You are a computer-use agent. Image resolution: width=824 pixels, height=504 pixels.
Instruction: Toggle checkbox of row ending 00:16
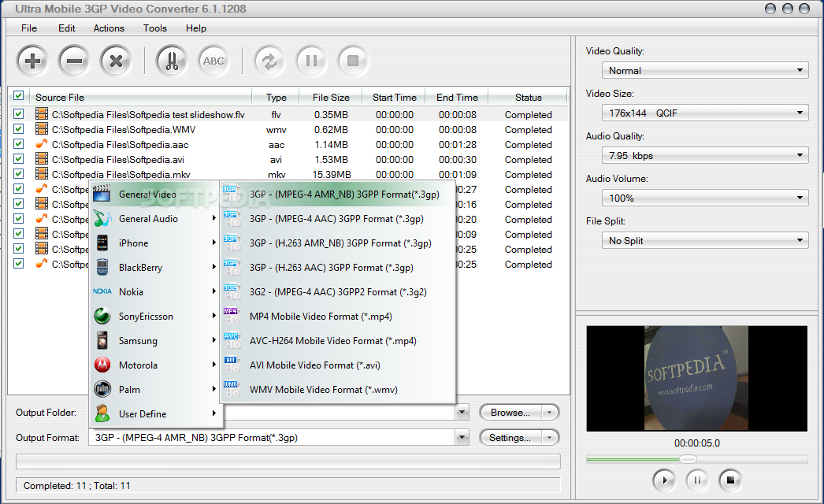coord(19,203)
